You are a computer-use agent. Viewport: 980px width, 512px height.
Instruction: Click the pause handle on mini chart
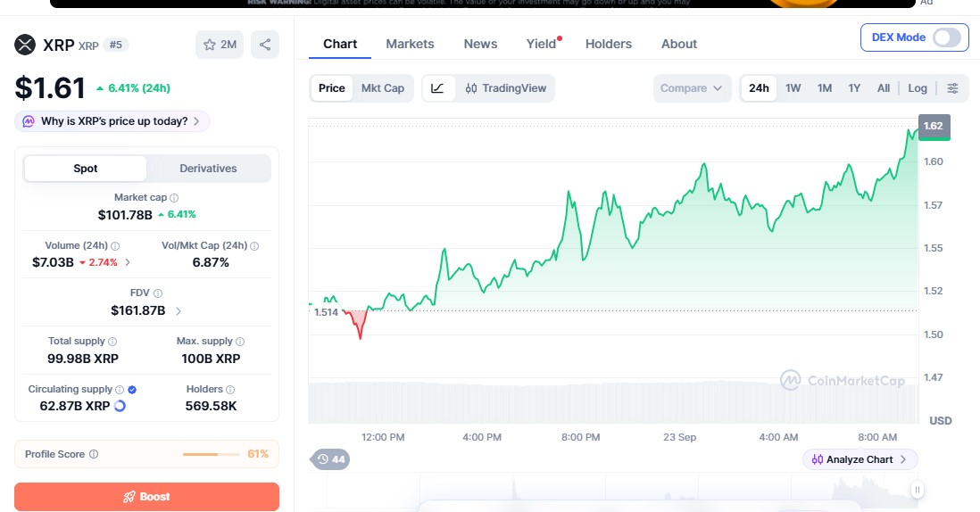(x=917, y=491)
